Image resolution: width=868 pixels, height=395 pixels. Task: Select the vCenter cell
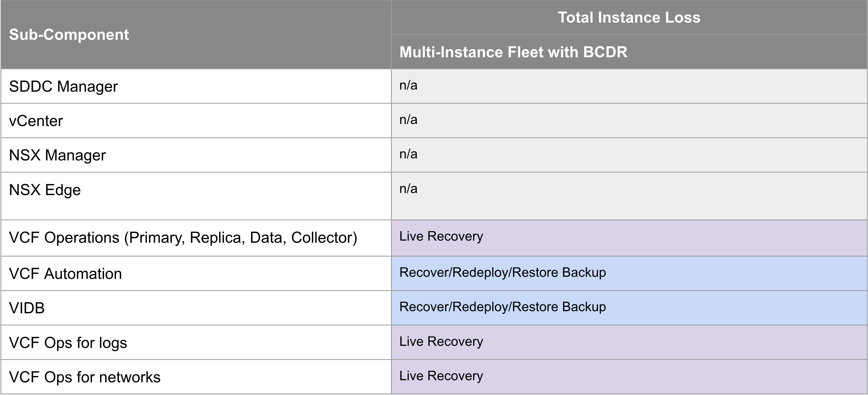36,121
